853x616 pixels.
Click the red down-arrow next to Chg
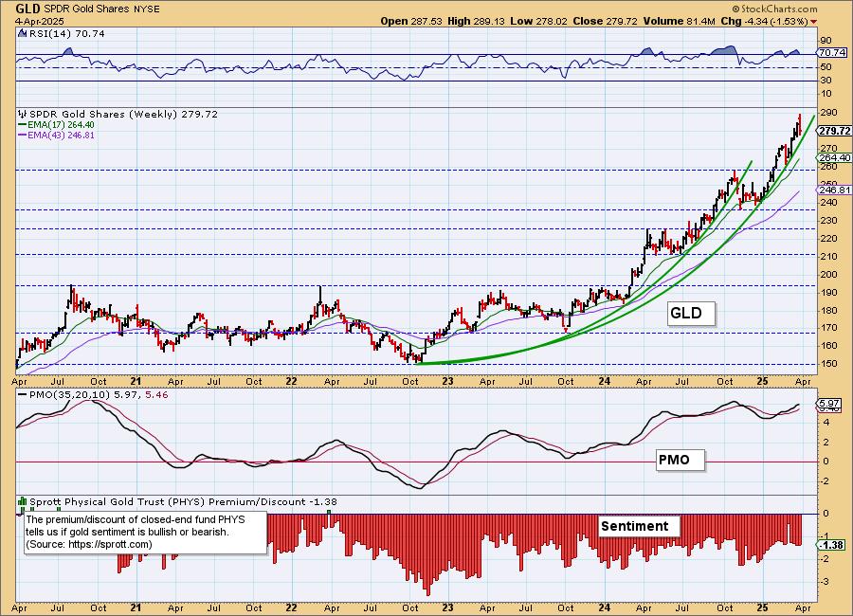(813, 22)
